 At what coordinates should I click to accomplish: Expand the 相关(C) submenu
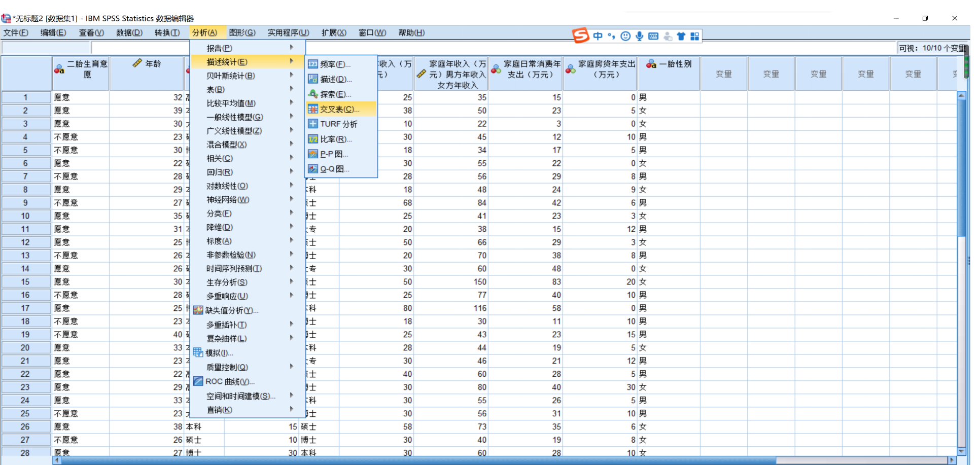pyautogui.click(x=248, y=158)
